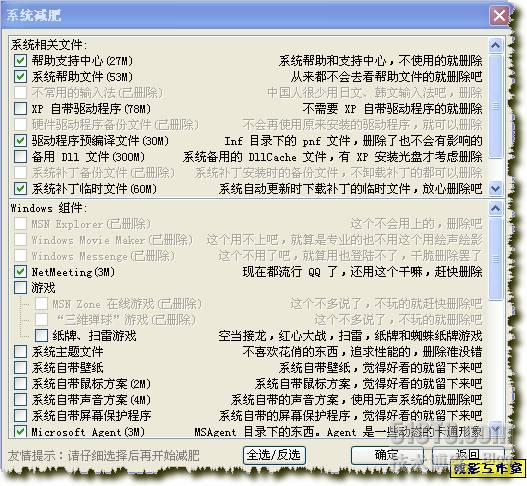Uncheck 帮助支持中心 (27M) checkbox
Screen dimensions: 527x486
click(20, 60)
